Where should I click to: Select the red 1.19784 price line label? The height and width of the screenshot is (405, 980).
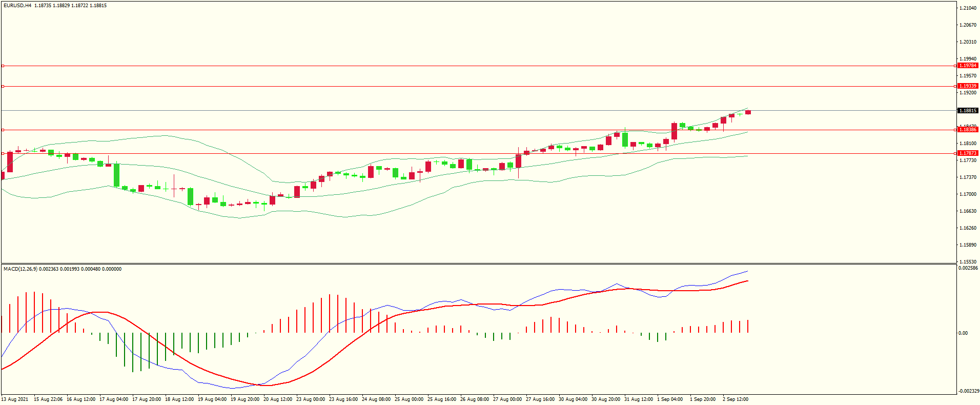point(968,66)
